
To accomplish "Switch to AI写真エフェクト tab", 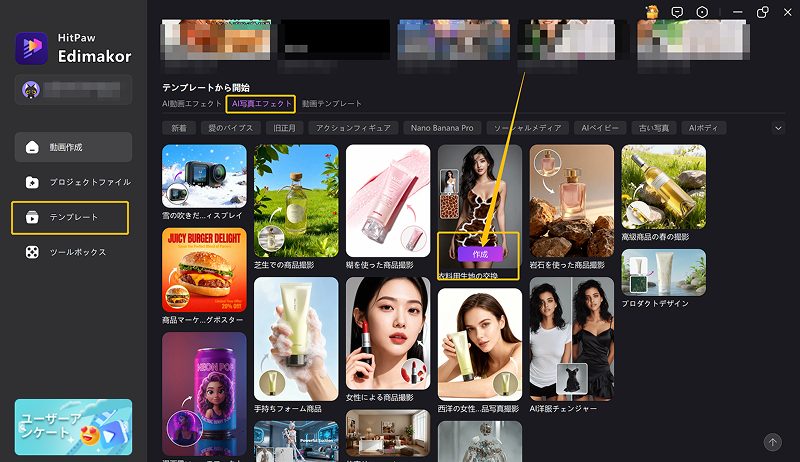I will 261,104.
